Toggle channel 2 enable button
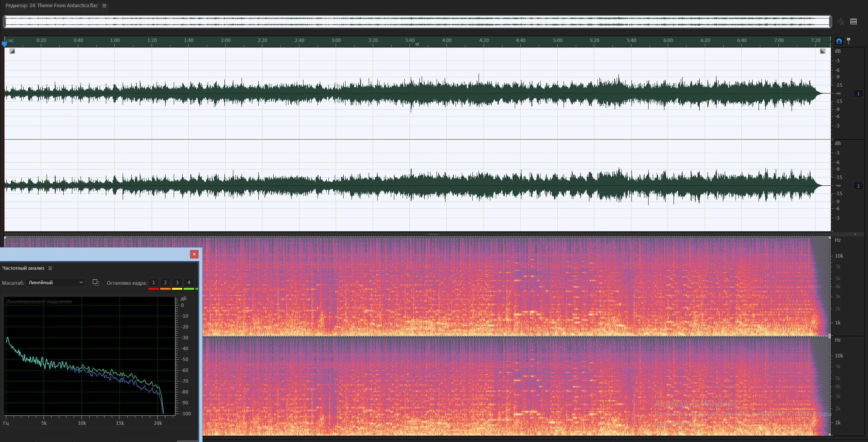Viewport: 868px width, 442px height. coord(858,186)
